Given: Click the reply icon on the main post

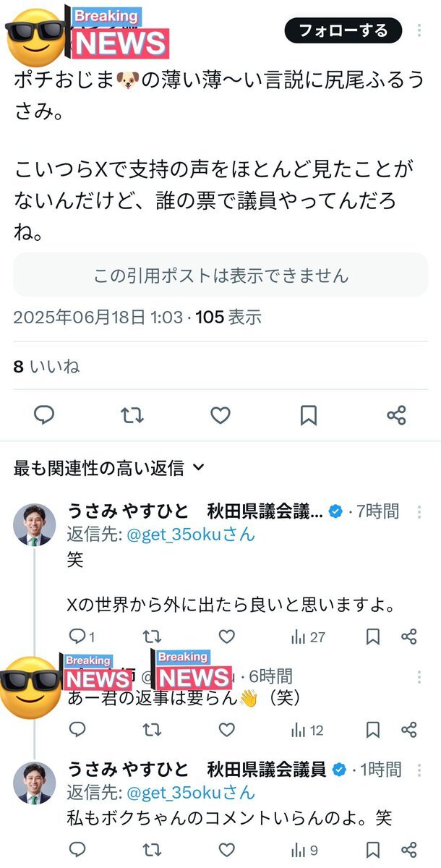Looking at the screenshot, I should tap(44, 415).
